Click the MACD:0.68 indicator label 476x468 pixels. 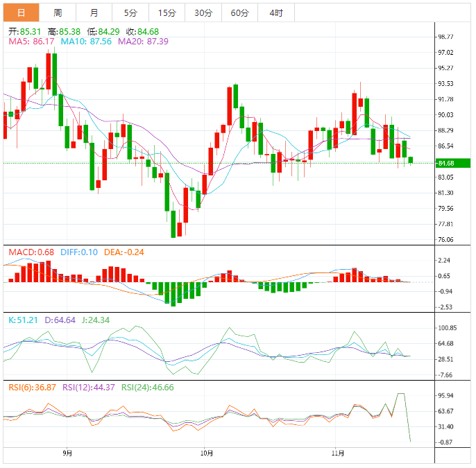31,252
